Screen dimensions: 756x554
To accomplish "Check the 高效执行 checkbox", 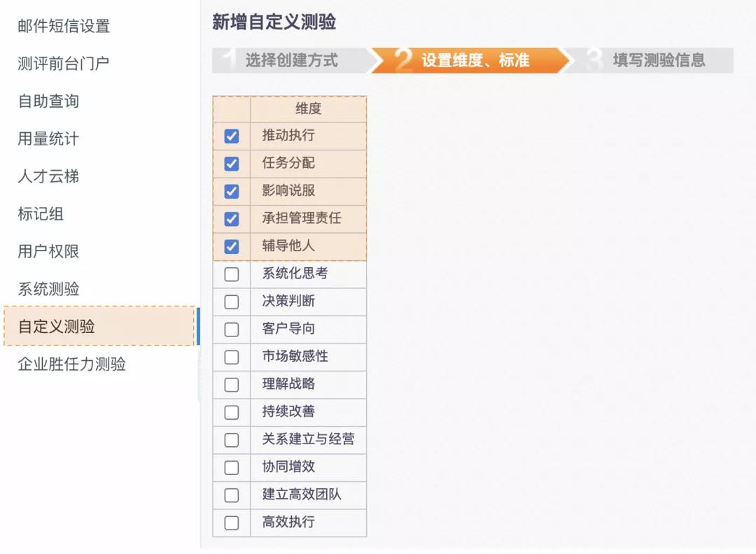I will 232,523.
